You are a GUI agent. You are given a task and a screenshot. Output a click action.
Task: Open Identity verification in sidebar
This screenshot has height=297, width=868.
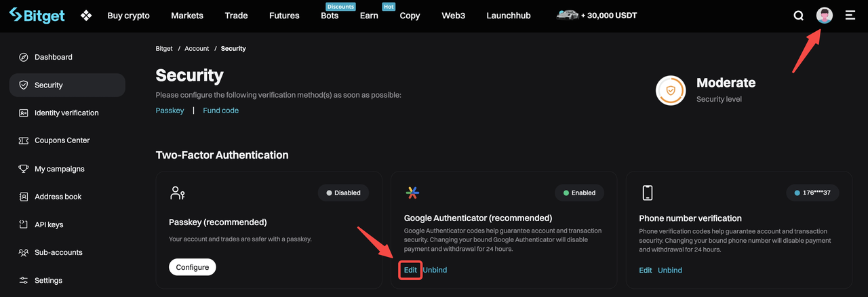tap(67, 113)
